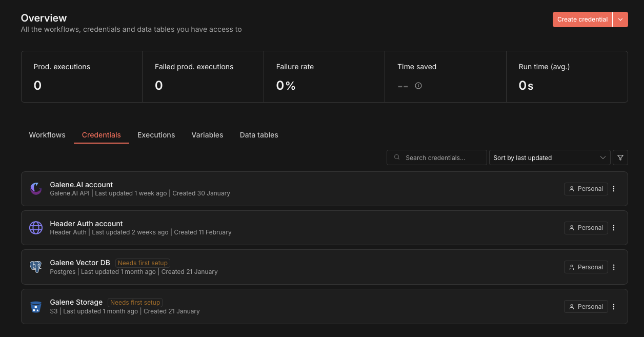
Task: Open the filter icon beside the sort dropdown
Action: (x=620, y=157)
